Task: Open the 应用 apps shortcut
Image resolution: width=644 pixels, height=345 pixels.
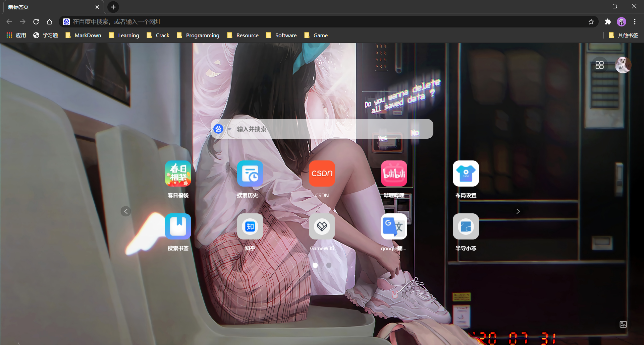Action: pyautogui.click(x=16, y=35)
